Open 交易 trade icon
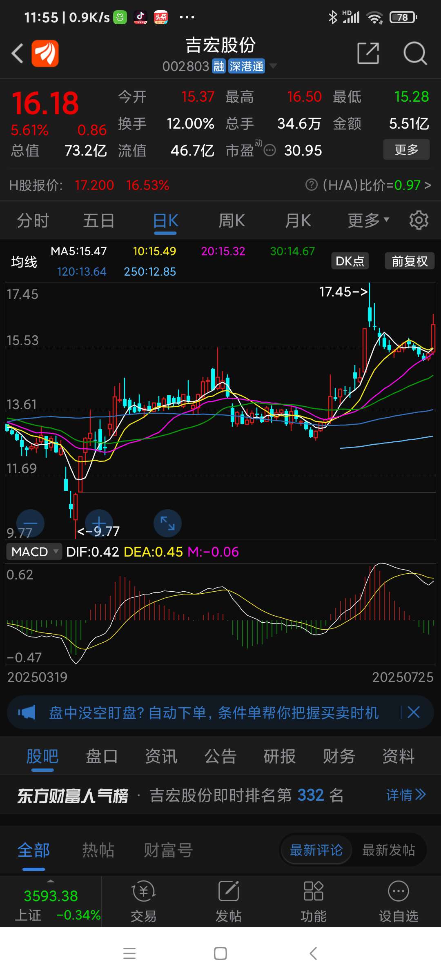The height and width of the screenshot is (980, 441). click(x=144, y=902)
